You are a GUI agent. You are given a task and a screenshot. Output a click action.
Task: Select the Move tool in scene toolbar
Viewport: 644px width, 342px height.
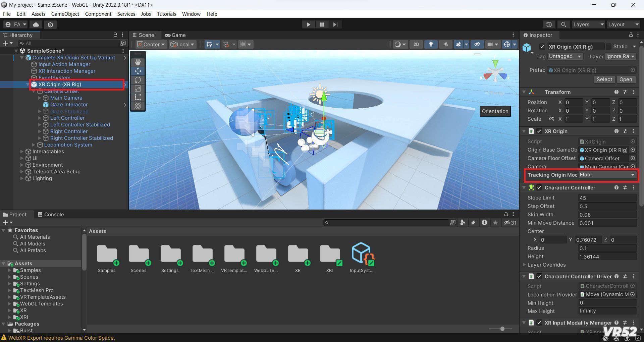(138, 71)
